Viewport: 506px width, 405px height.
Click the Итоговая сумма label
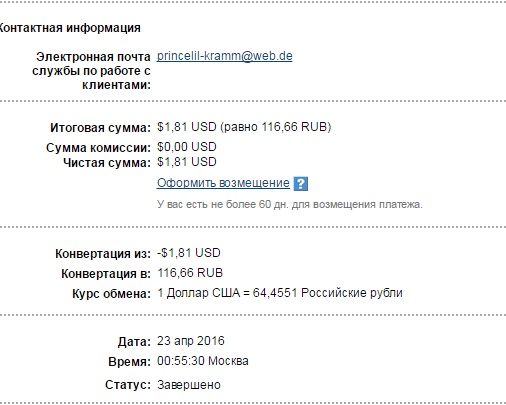[x=100, y=128]
